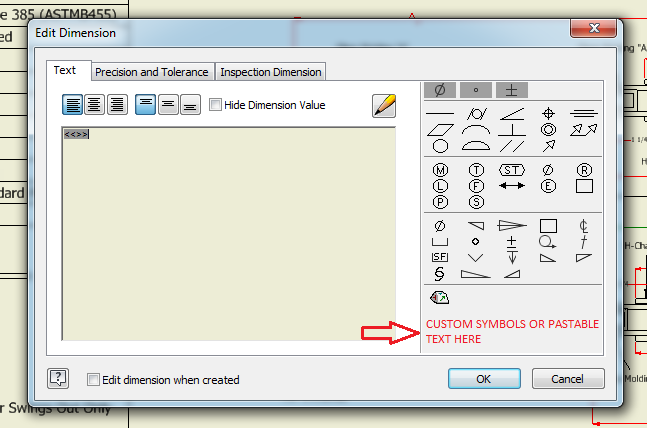The image size is (647, 428).
Task: Open the dialog help question-mark button
Action: (58, 378)
